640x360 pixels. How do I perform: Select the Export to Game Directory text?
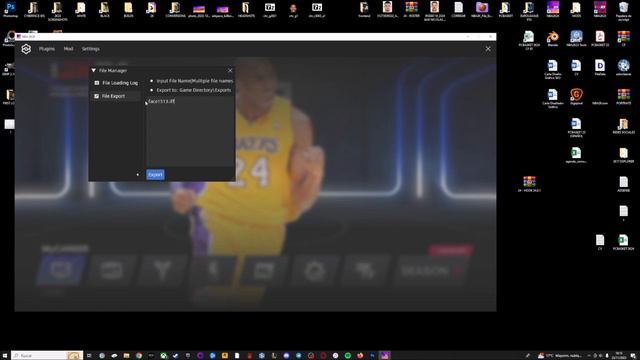pyautogui.click(x=193, y=90)
